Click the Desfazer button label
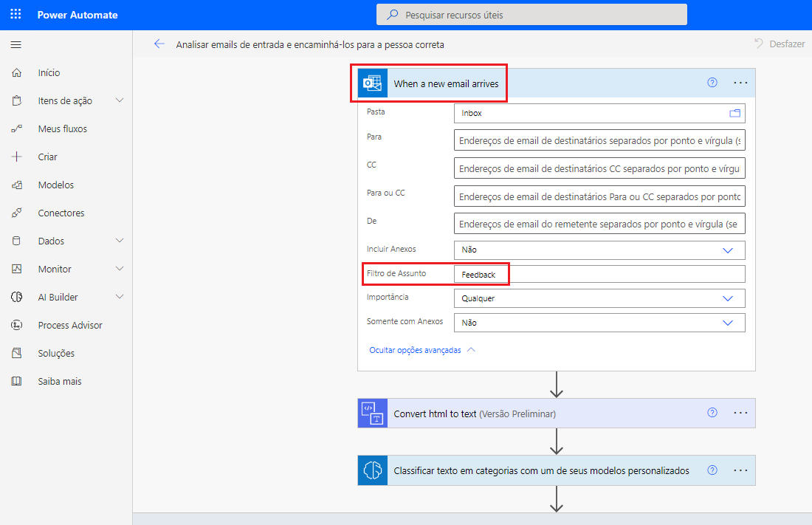812x525 pixels. coord(787,44)
